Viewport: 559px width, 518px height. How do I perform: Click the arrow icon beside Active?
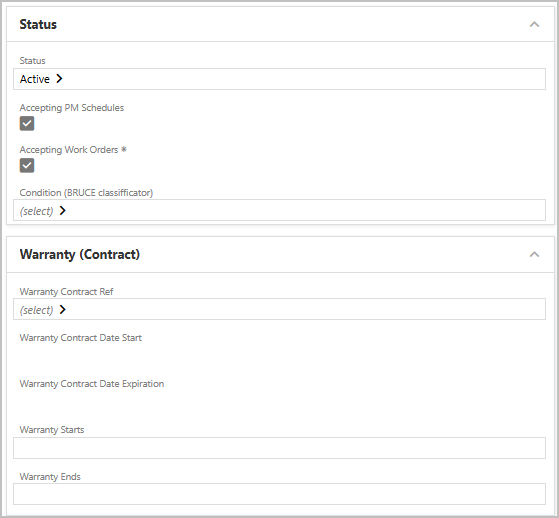pos(59,78)
